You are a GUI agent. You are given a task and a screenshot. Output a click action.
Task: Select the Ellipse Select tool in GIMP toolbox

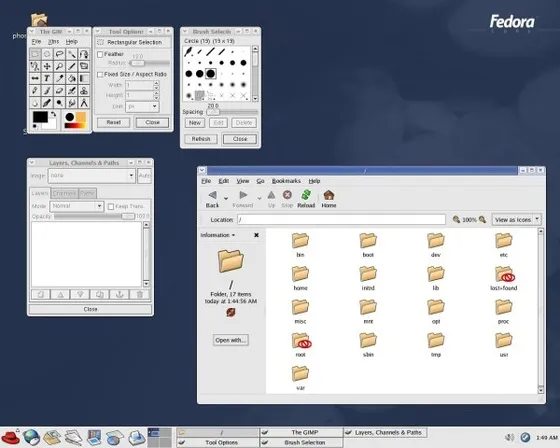click(47, 54)
